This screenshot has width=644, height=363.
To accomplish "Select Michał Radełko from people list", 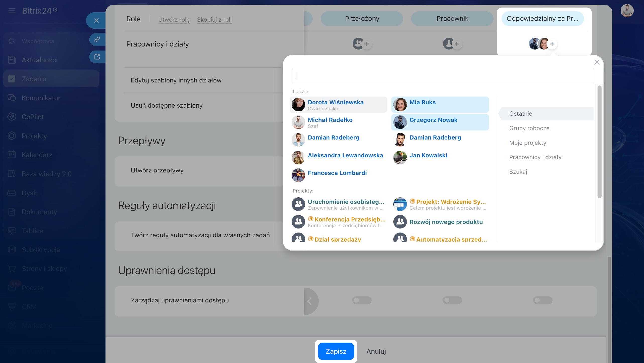I will coord(338,122).
